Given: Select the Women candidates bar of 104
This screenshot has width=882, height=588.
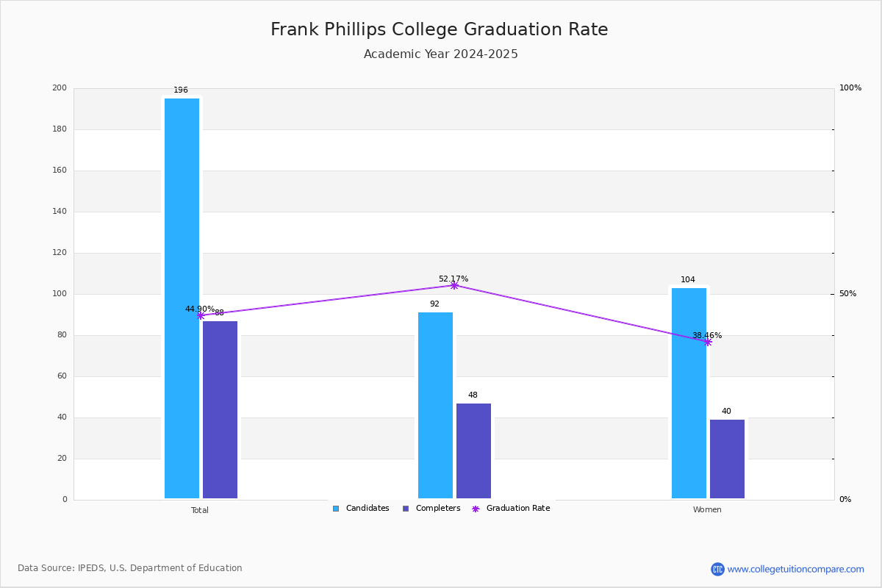Looking at the screenshot, I should click(x=689, y=393).
